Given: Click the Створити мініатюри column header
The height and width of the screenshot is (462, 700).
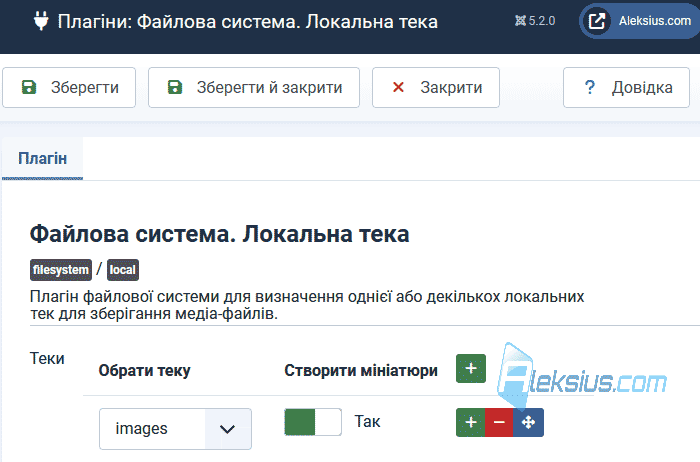Looking at the screenshot, I should 361,370.
